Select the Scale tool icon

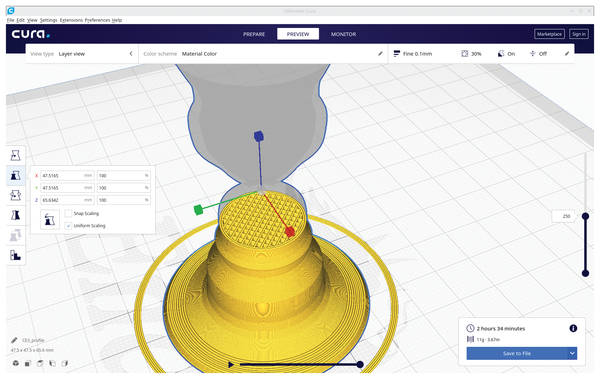coord(15,175)
